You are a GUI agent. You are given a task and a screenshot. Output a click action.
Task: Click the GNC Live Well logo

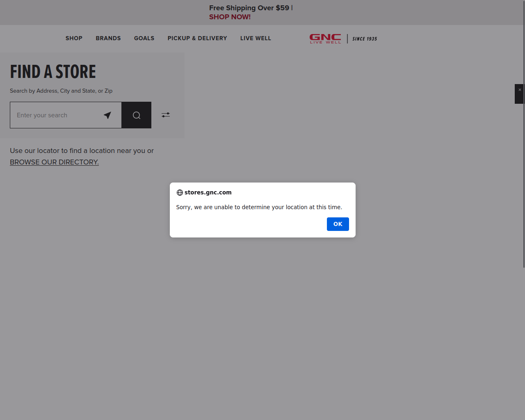pyautogui.click(x=325, y=39)
